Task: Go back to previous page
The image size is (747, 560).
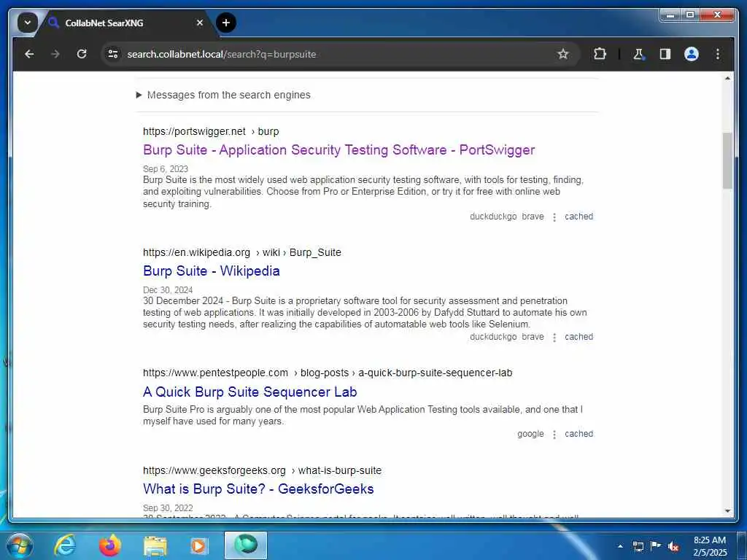Action: 29,54
